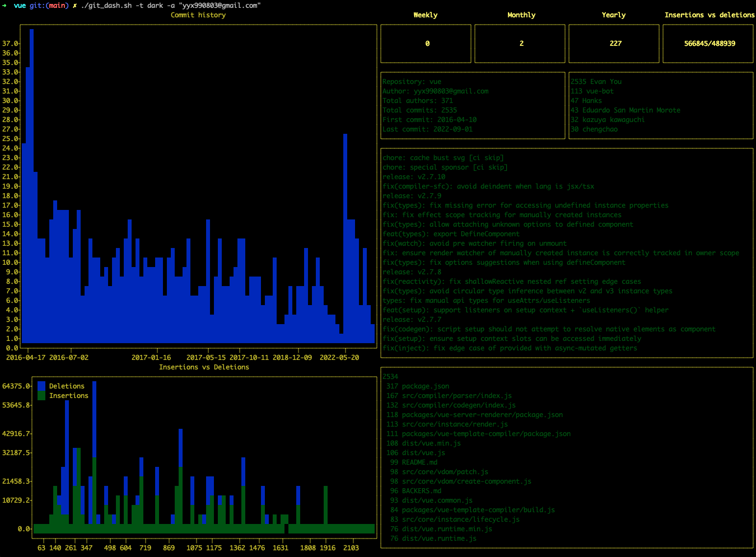Click the 'src/core/vdom/create-component.js' file row
This screenshot has width=756, height=557.
click(x=461, y=481)
